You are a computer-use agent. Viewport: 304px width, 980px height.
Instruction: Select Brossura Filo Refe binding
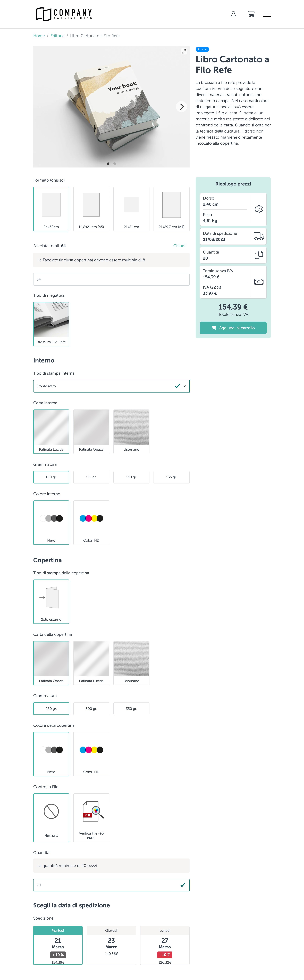pos(51,324)
